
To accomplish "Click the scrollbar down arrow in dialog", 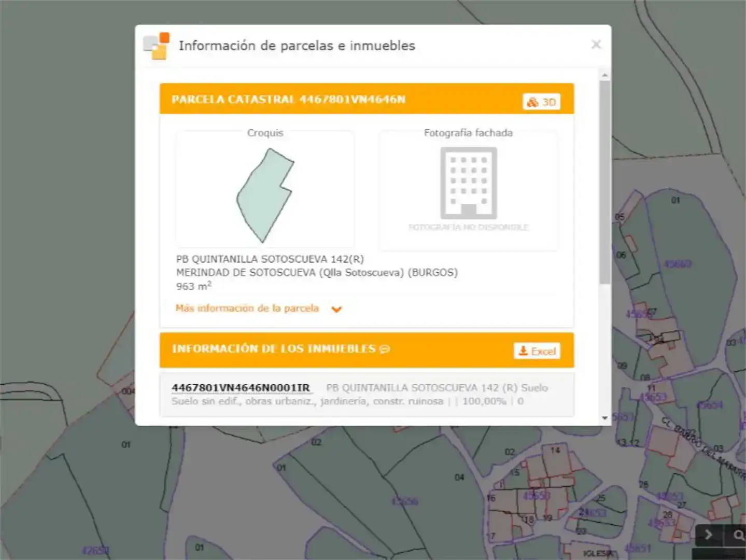I will click(604, 418).
